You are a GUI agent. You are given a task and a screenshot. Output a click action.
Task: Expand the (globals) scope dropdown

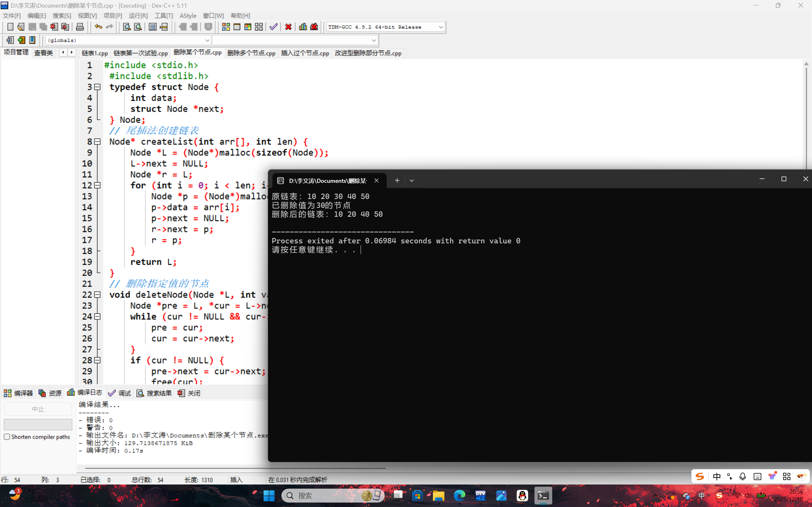coord(207,40)
